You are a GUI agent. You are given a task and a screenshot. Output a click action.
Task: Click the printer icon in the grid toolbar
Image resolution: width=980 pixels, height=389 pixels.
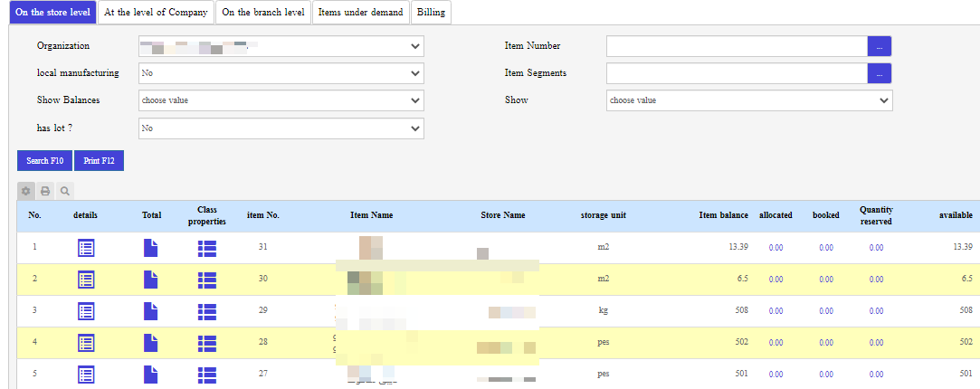45,191
